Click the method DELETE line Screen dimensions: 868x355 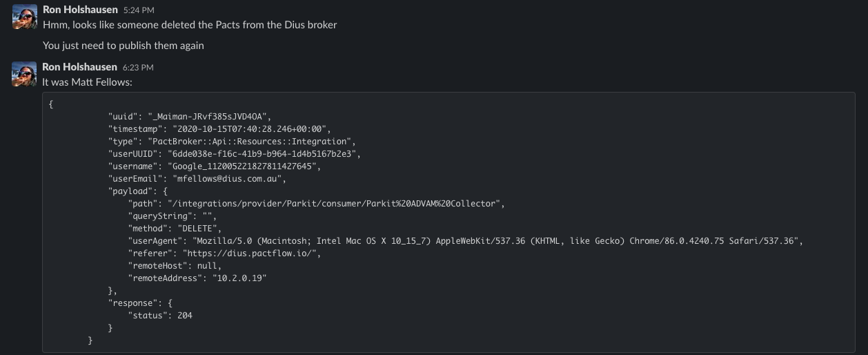click(175, 229)
